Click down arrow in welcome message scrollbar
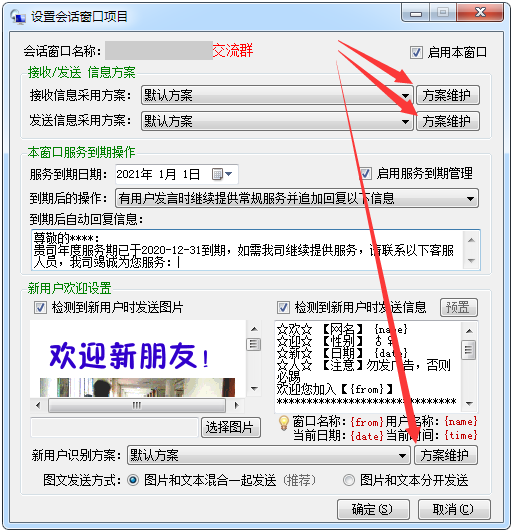This screenshot has width=513, height=531. click(469, 403)
